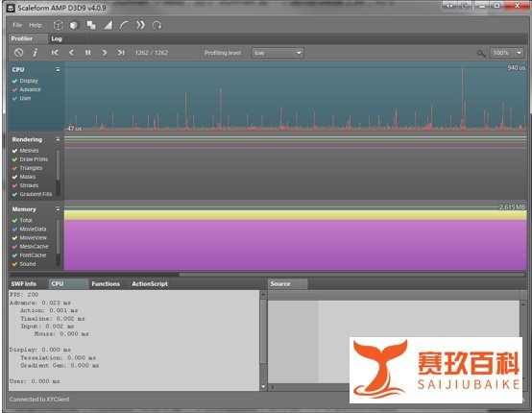Viewport: 532px width, 413px height.
Task: Open the Help menu
Action: [36, 25]
